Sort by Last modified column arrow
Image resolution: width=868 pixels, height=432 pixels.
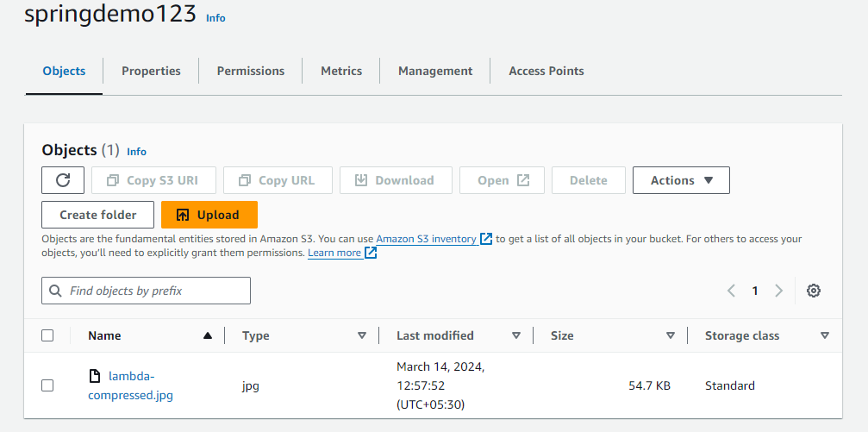[516, 335]
